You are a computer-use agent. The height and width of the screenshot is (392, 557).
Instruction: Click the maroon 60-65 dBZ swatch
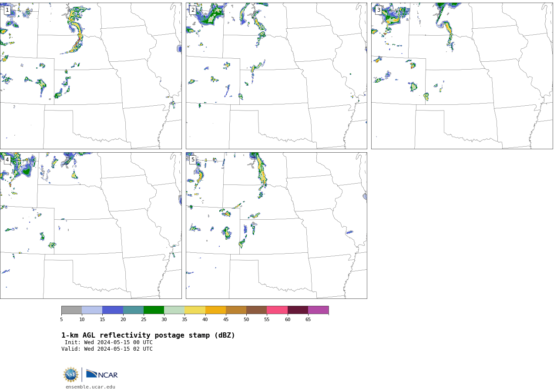point(298,310)
